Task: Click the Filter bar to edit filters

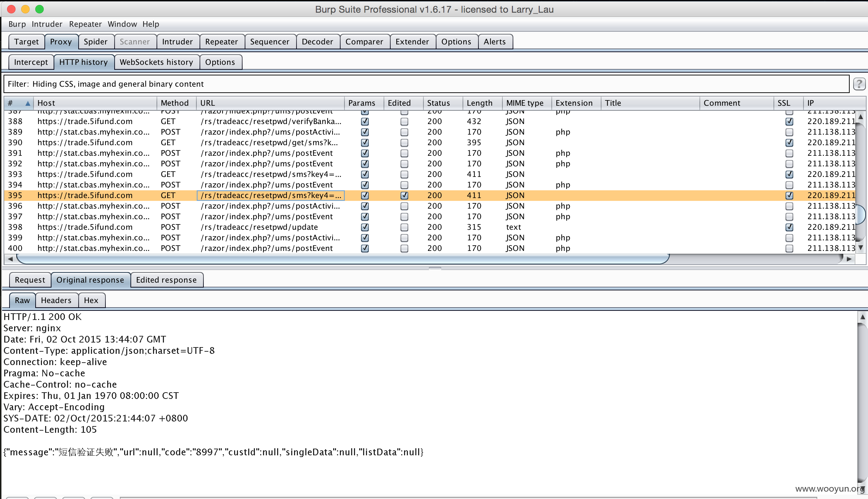Action: coord(426,84)
